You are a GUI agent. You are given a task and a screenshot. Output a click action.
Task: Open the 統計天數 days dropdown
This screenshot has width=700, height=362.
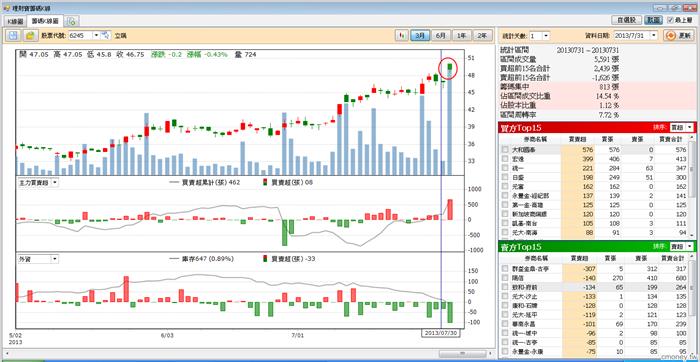(x=546, y=36)
